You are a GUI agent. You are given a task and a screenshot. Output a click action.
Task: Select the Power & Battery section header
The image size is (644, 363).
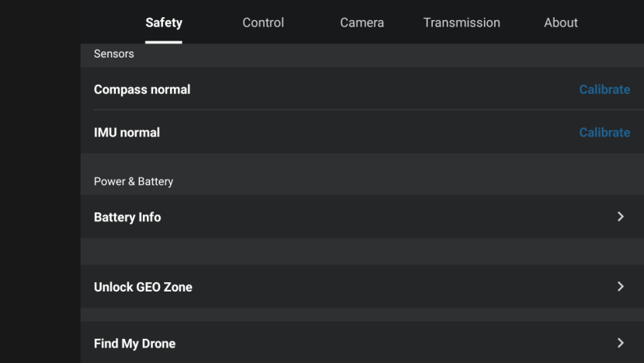(134, 182)
